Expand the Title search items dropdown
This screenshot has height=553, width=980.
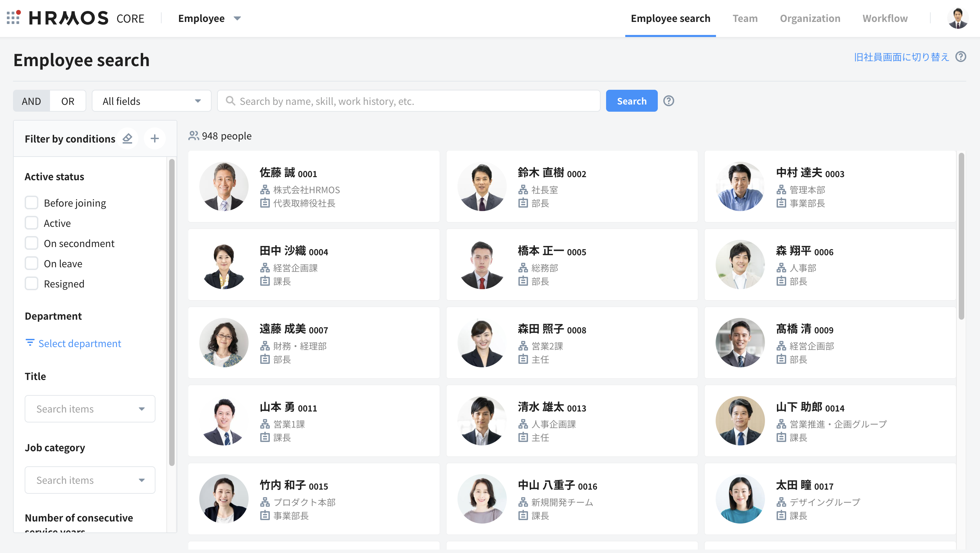(x=90, y=409)
